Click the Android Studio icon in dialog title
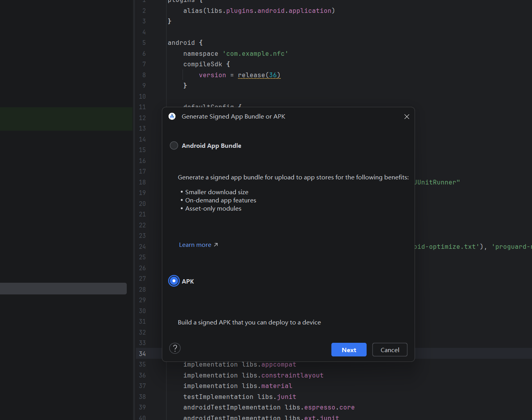532x420 pixels. 172,116
